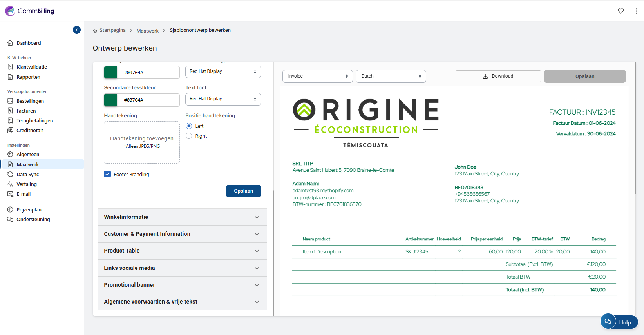Image resolution: width=644 pixels, height=335 pixels.
Task: Click the home icon in breadcrumb
Action: point(95,31)
